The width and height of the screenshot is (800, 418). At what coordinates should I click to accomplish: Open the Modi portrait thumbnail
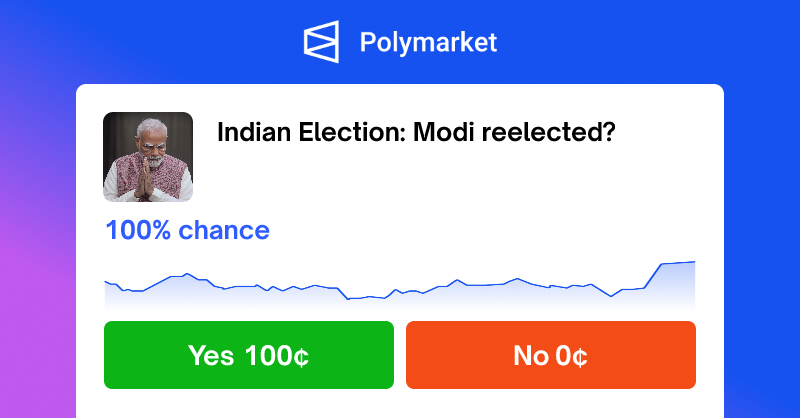[x=148, y=157]
